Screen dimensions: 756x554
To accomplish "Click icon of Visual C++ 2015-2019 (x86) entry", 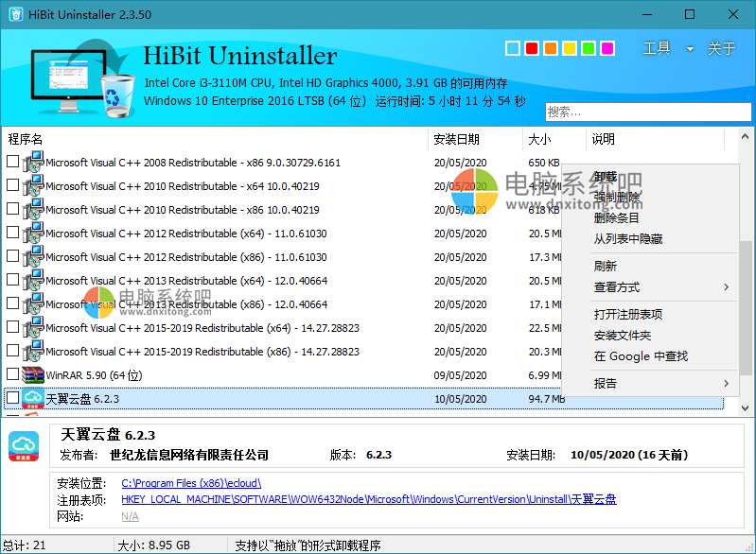I will (33, 351).
